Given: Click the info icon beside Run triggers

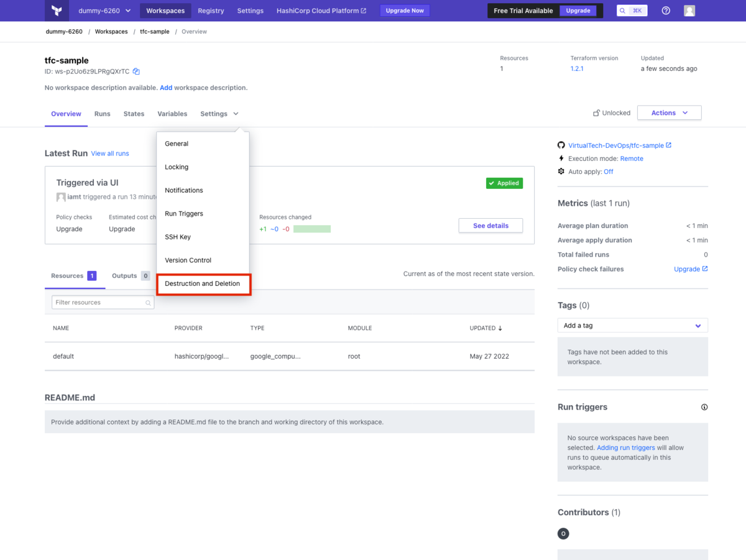Looking at the screenshot, I should click(x=704, y=407).
